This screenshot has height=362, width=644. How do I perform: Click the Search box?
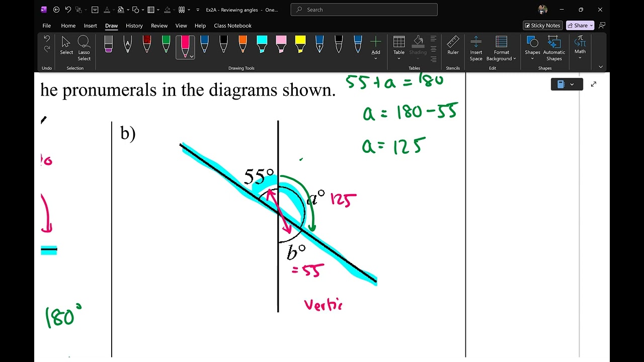[364, 10]
